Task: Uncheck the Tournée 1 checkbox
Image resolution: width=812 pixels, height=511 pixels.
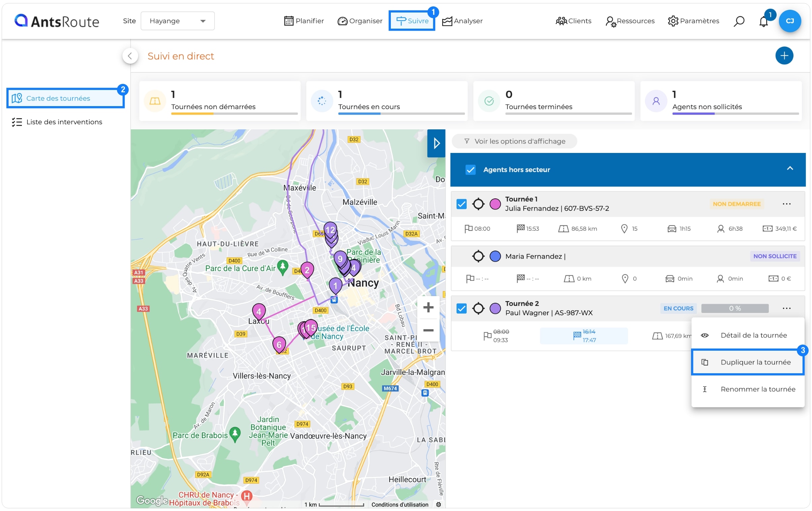Action: click(x=461, y=204)
